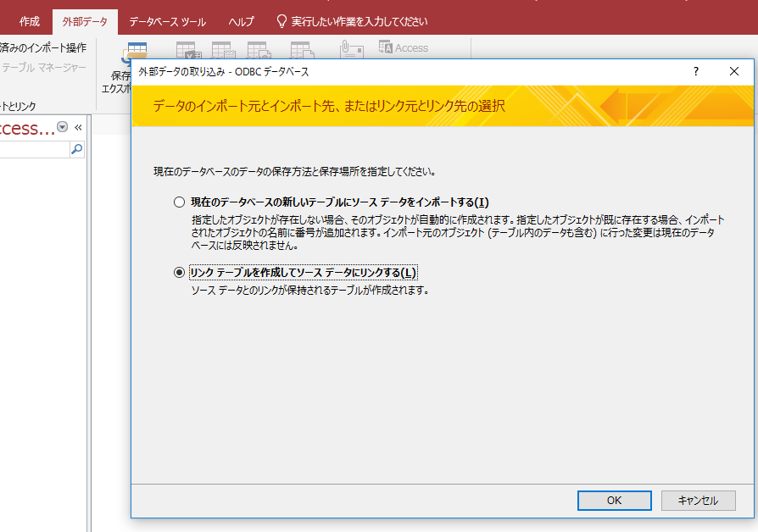Click the text file export icon
Image resolution: width=758 pixels, height=532 pixels.
tap(223, 51)
